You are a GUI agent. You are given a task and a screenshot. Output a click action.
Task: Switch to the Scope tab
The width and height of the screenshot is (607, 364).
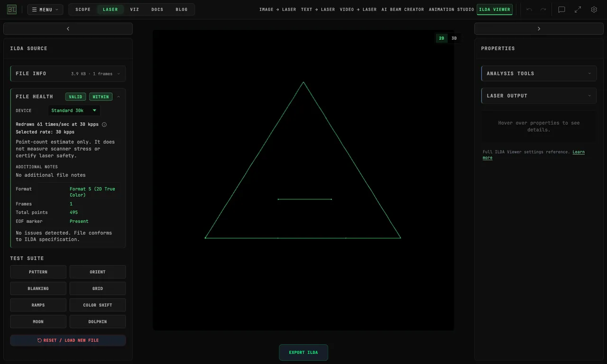pyautogui.click(x=83, y=9)
